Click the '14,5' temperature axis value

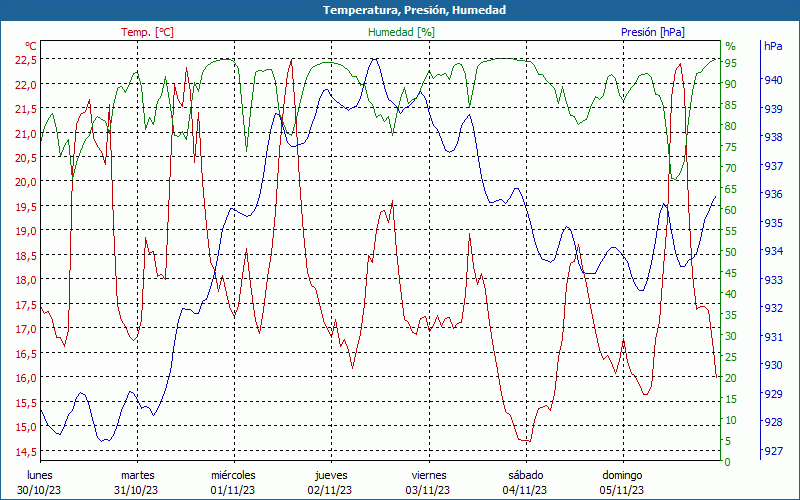(x=26, y=452)
